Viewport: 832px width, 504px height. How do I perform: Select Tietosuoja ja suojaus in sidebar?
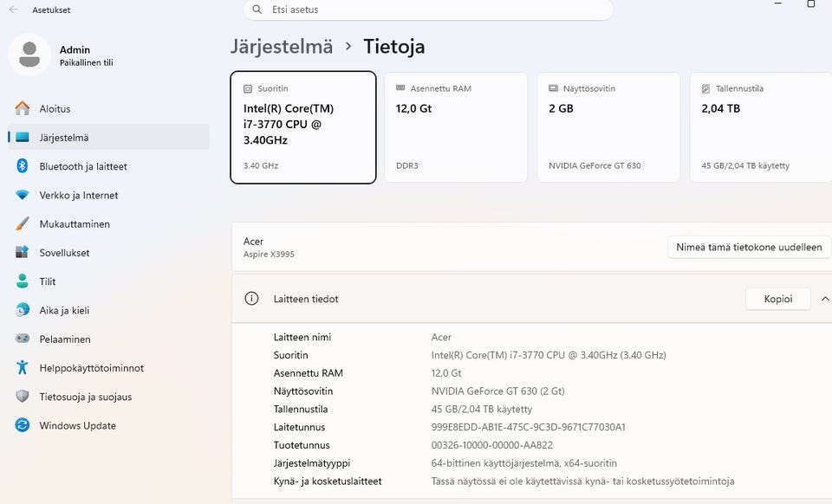(x=109, y=397)
